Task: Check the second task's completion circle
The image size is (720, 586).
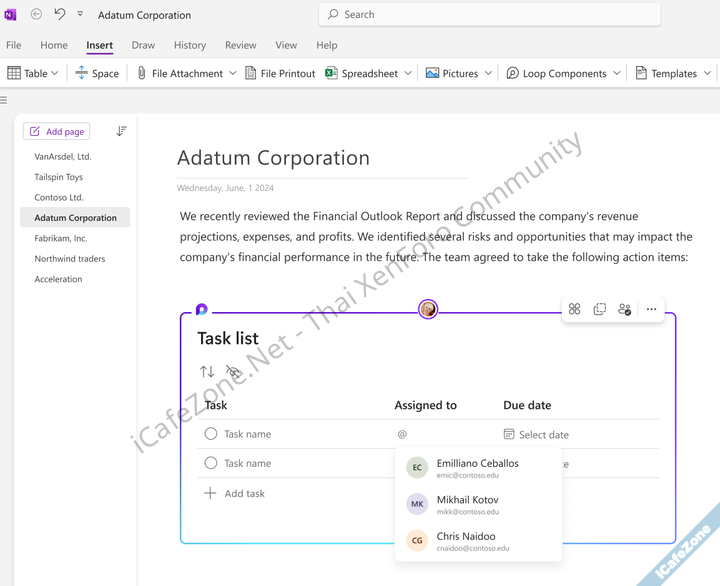Action: coord(211,463)
